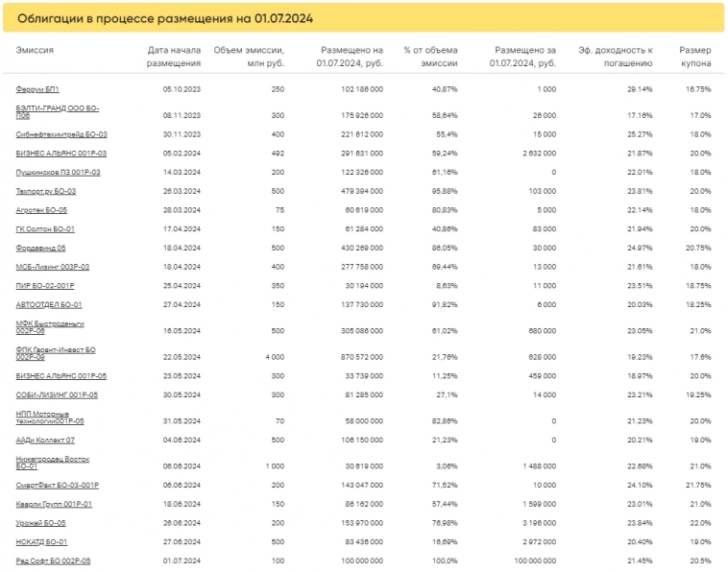Select amount 100 000 000 placed on 01.07.2024
Screen dimensions: 728x572
pyautogui.click(x=535, y=560)
